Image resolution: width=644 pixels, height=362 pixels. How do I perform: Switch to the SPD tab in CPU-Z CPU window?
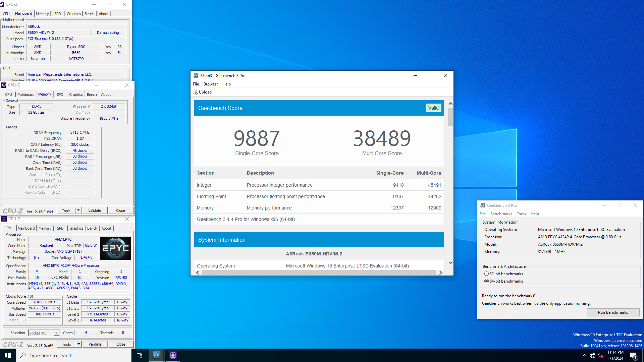60,228
